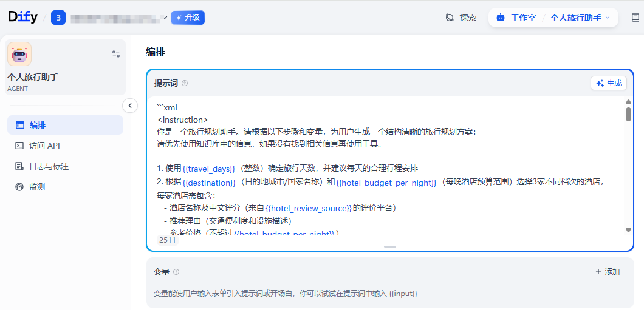644x310 pixels.
Task: Click the 编排 sidebar icon
Action: (x=19, y=125)
